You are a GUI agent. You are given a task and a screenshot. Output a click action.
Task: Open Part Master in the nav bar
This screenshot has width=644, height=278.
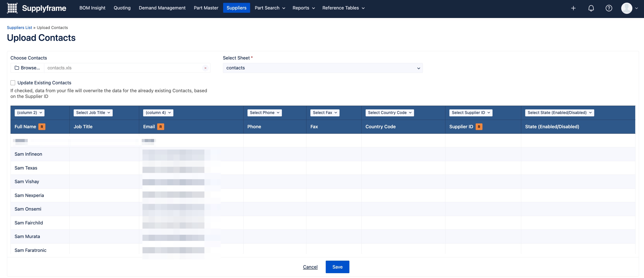206,8
